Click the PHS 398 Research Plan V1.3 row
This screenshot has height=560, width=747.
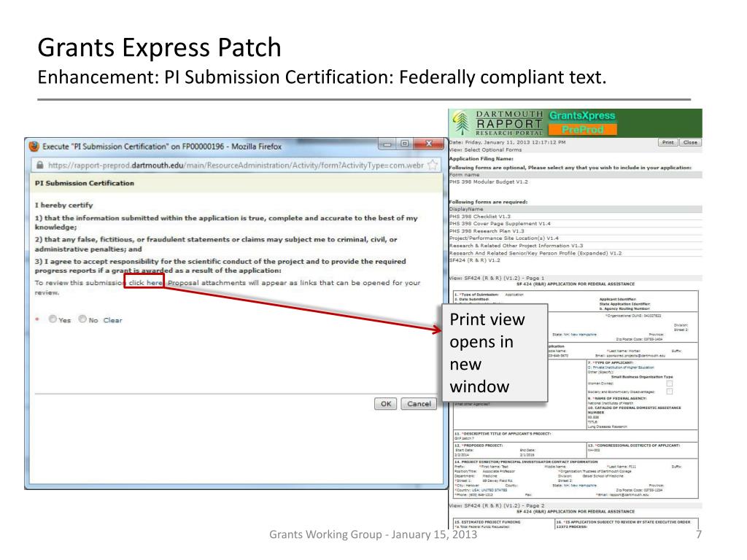click(575, 231)
